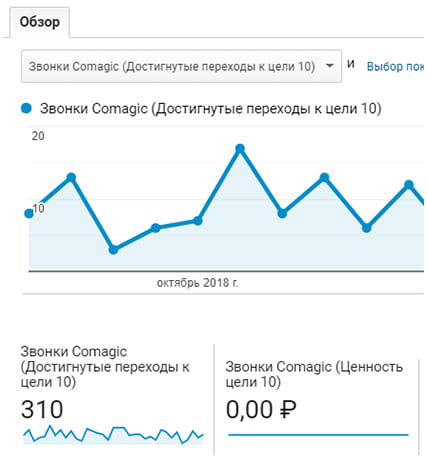427x463 pixels.
Task: Click the data point right after the tallest peak
Action: pos(282,213)
